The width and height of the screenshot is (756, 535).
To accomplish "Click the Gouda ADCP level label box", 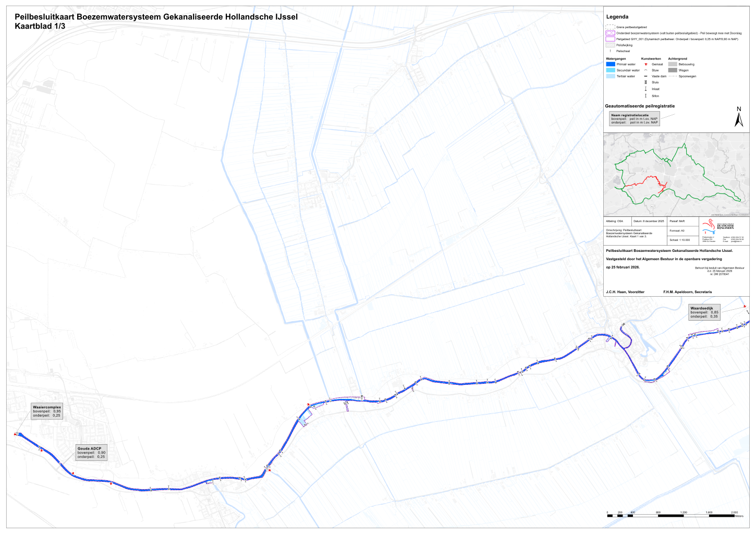I will (91, 453).
